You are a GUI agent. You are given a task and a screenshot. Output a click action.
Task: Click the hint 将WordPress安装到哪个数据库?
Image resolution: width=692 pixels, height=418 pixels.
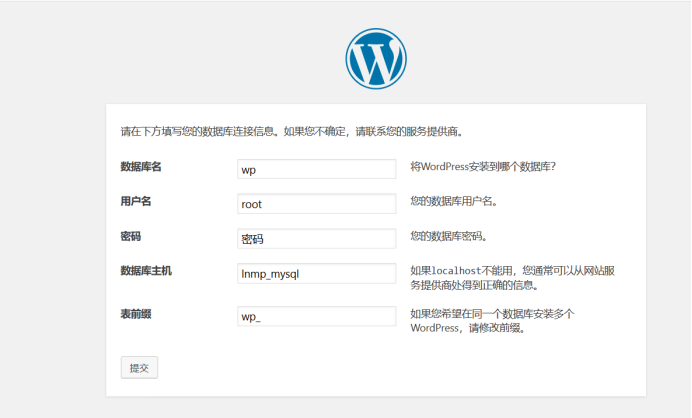click(483, 166)
